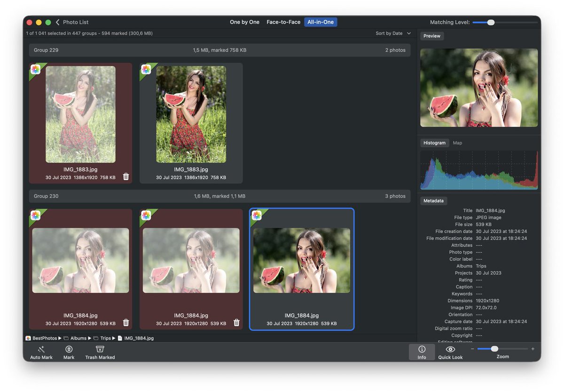Enable Face-to-Face comparison mode
This screenshot has width=564, height=392.
(x=283, y=22)
